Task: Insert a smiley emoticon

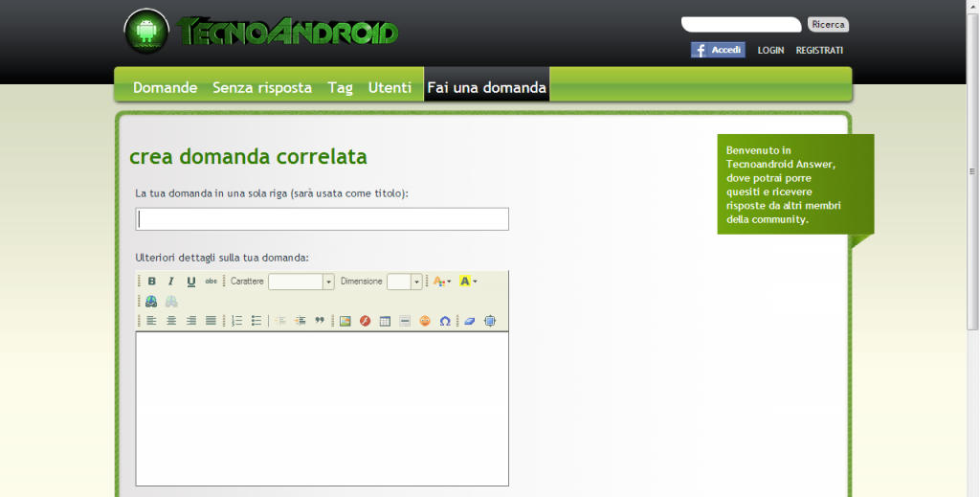Action: (x=425, y=321)
